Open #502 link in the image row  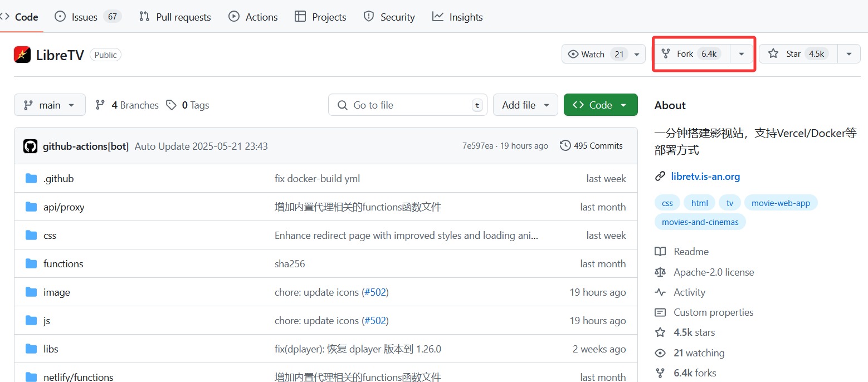[375, 292]
